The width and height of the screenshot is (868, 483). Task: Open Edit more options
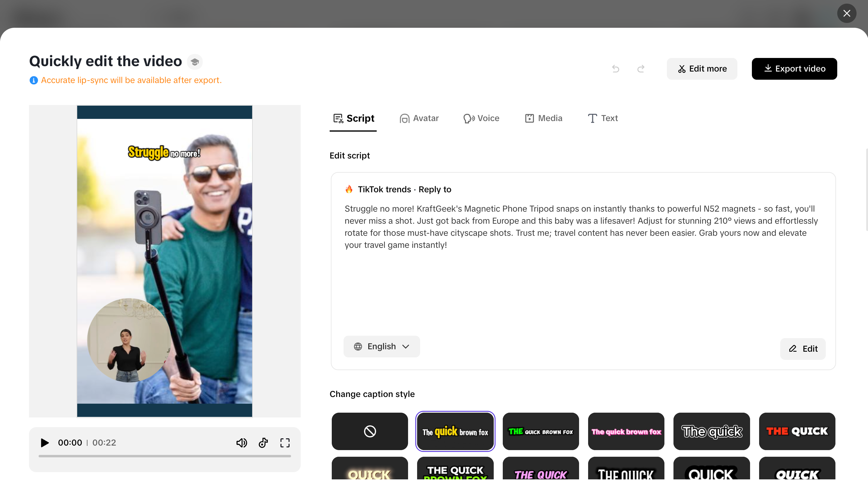pyautogui.click(x=702, y=69)
